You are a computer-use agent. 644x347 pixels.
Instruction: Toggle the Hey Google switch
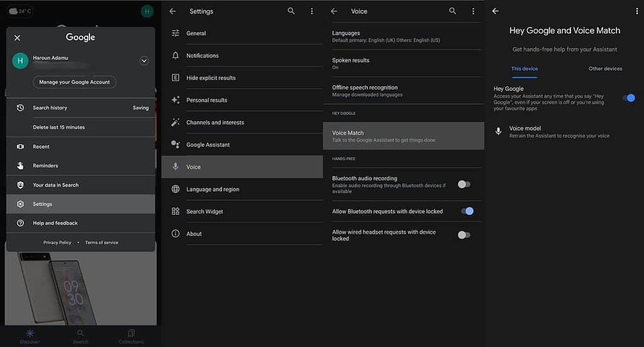click(x=629, y=98)
